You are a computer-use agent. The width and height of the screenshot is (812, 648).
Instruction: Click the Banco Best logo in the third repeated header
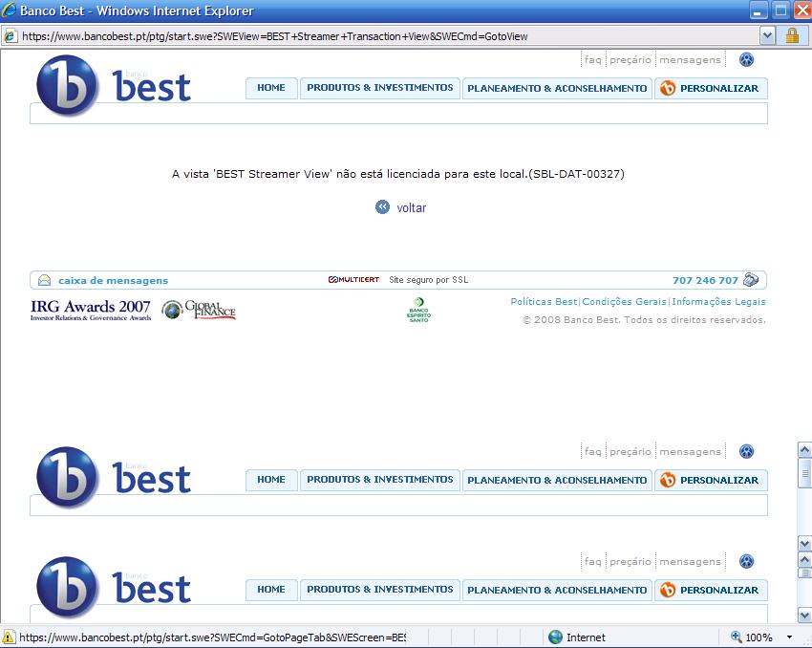point(114,588)
